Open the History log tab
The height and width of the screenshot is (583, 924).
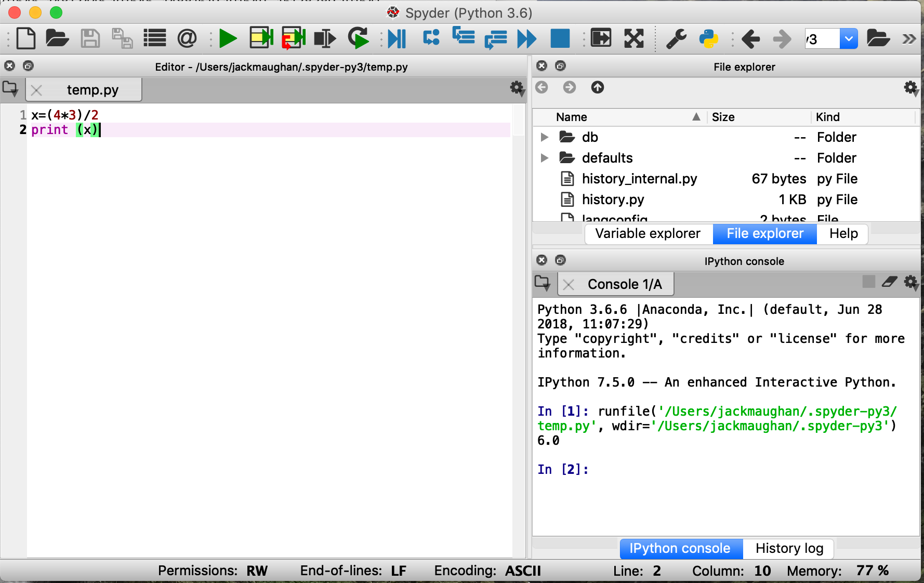pos(789,548)
